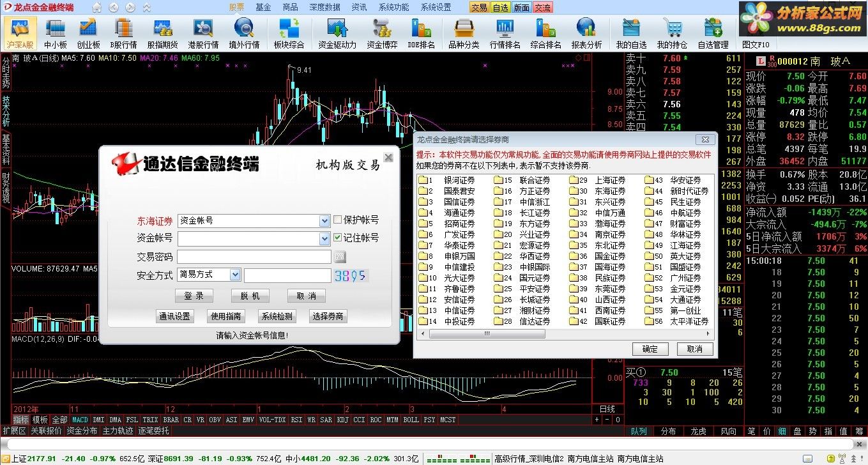Open the 我的自选 watchlist icon
Screen dimensions: 868x465
631,34
